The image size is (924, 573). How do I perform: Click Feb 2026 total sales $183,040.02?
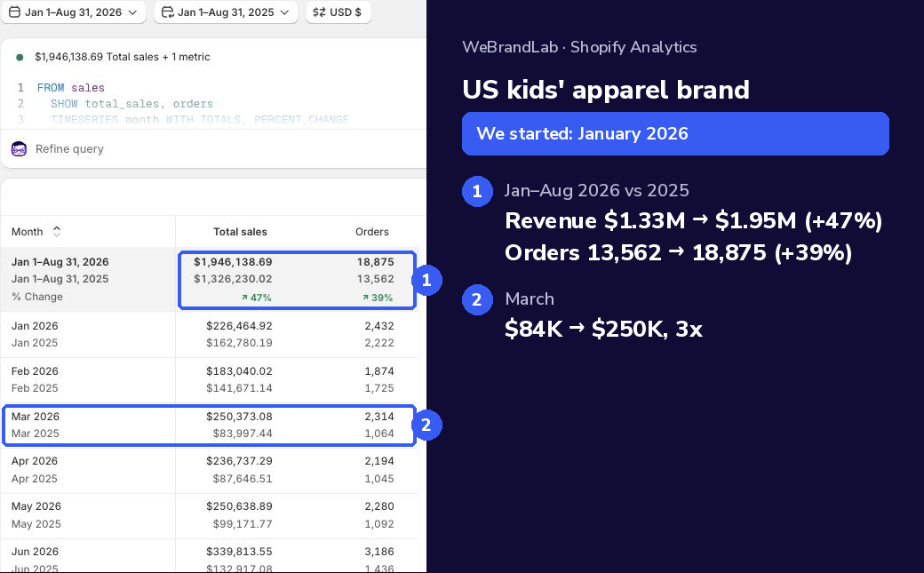point(239,370)
